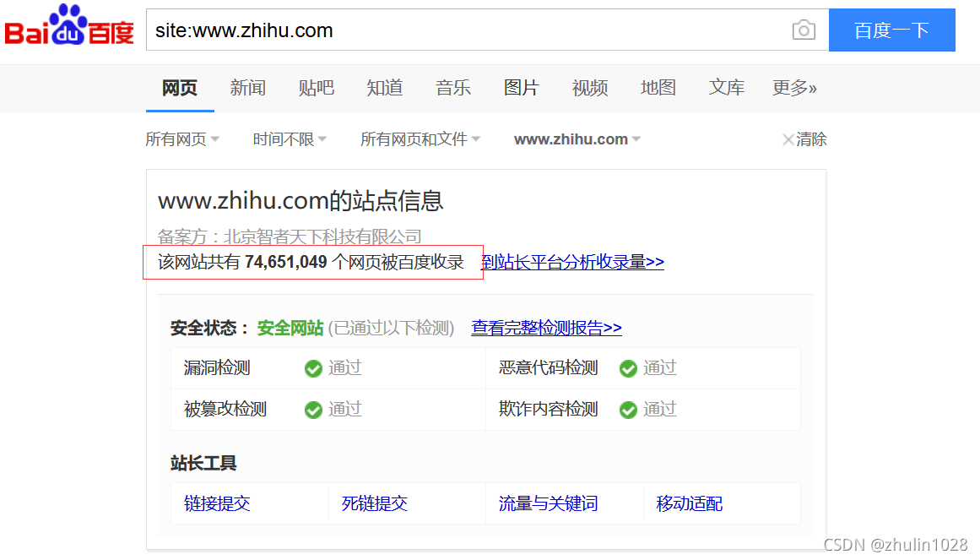Show more categories with 更多»

(794, 88)
